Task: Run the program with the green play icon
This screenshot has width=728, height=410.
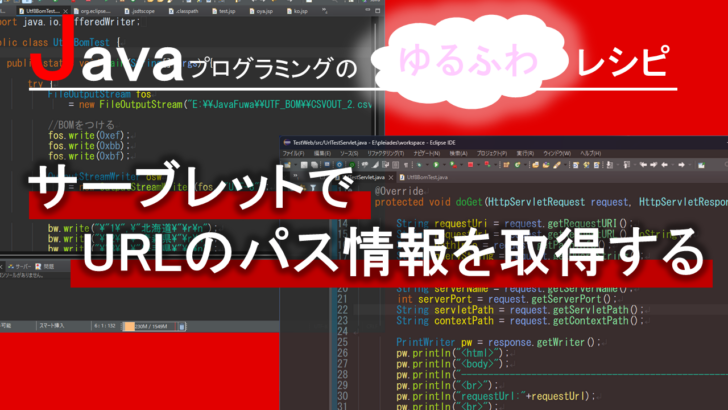Action: pyautogui.click(x=436, y=164)
